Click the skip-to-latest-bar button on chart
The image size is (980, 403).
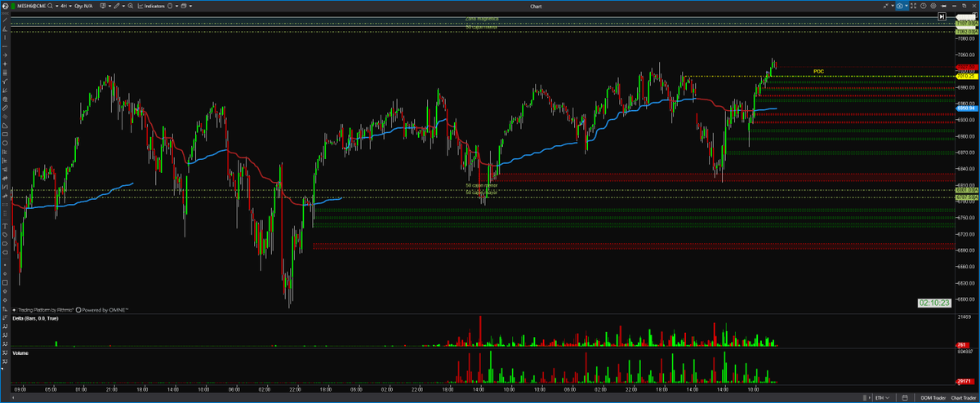(x=942, y=16)
